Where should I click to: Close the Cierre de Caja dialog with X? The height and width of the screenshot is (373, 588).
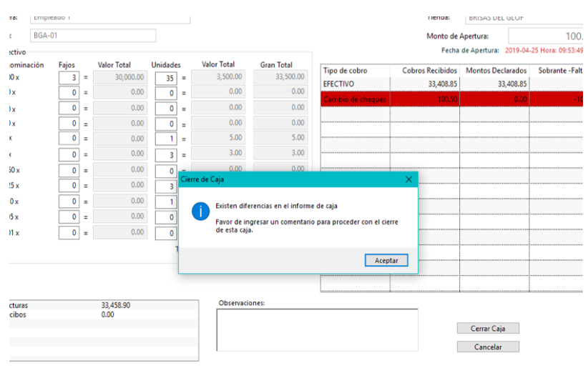408,179
